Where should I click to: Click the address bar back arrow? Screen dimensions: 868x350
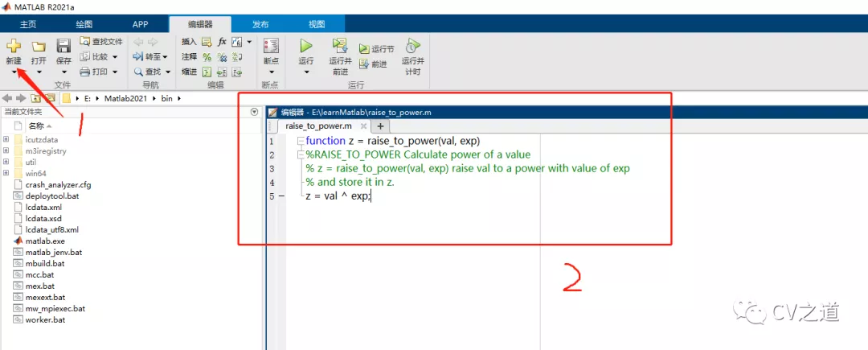pos(7,98)
